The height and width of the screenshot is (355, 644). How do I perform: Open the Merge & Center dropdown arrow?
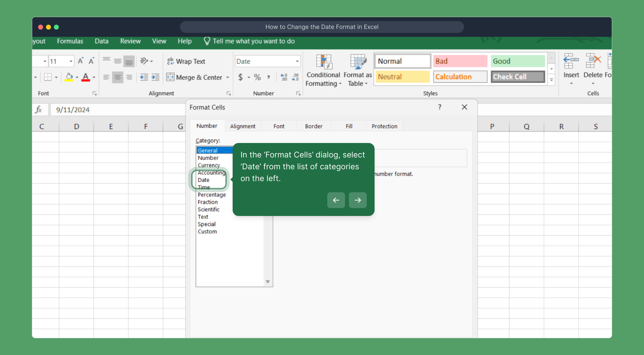click(x=228, y=78)
